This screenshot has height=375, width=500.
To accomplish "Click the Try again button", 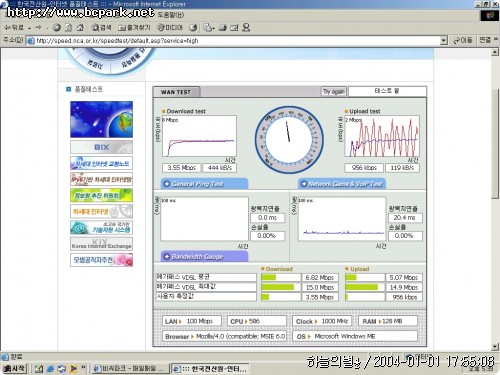I will (x=334, y=91).
